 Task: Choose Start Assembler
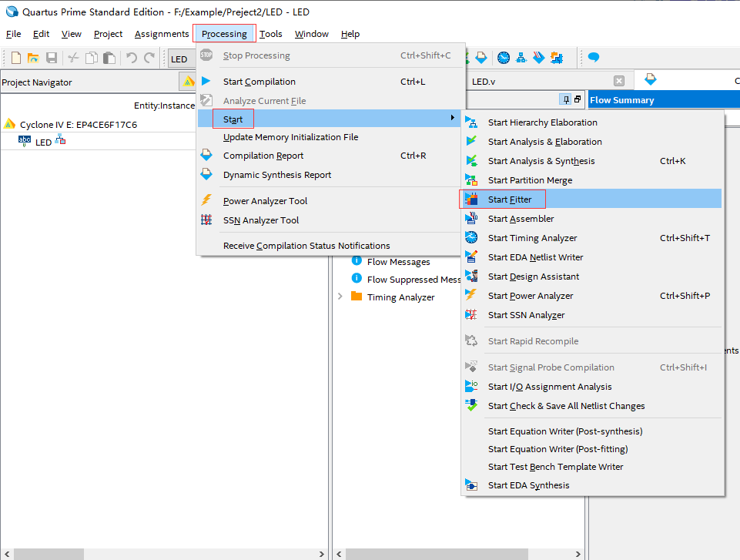(592, 219)
